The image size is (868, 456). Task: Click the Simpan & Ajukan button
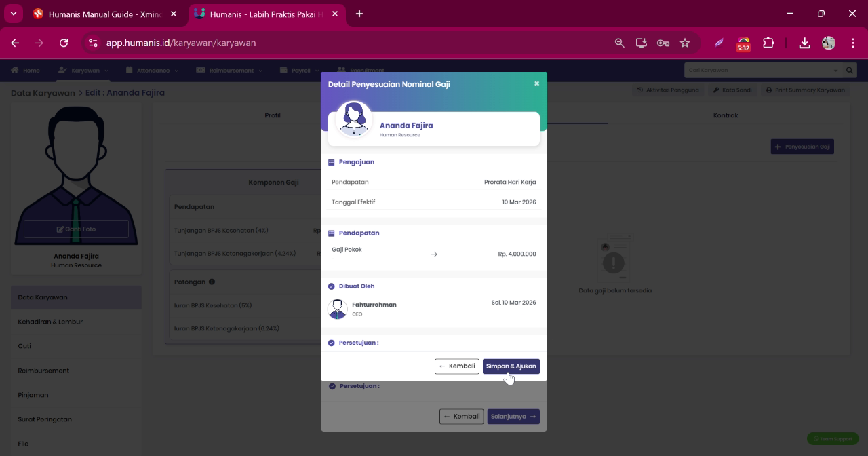pos(511,366)
